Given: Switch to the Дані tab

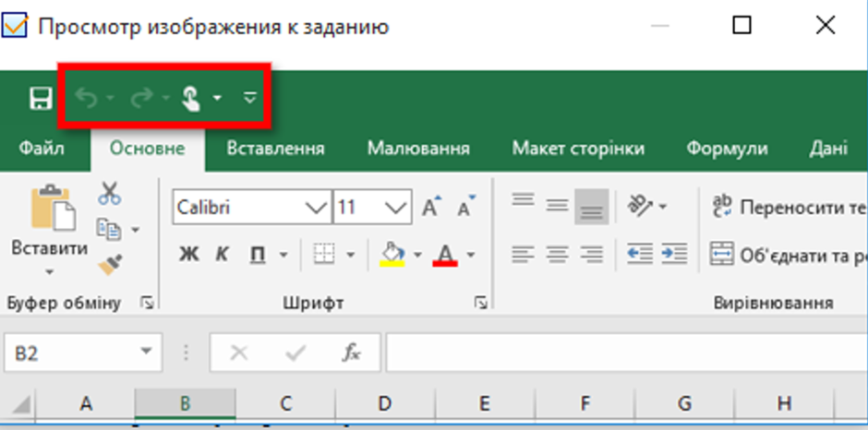Looking at the screenshot, I should 828,149.
